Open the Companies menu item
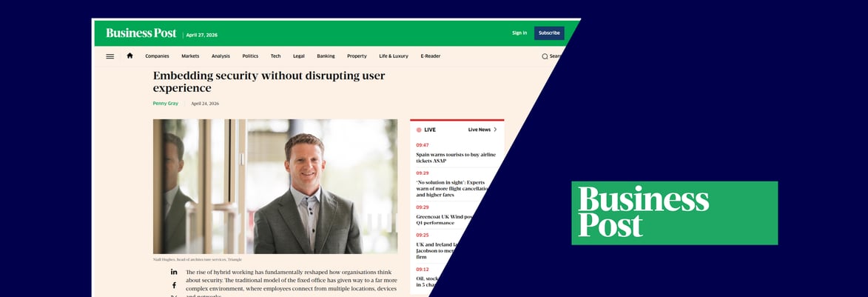Image resolution: width=868 pixels, height=297 pixels. click(x=157, y=56)
